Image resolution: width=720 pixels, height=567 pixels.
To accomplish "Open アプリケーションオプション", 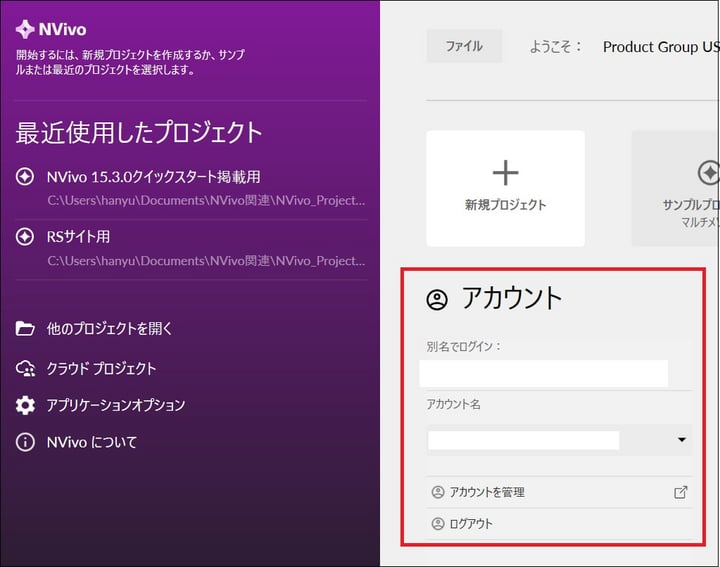I will (116, 405).
